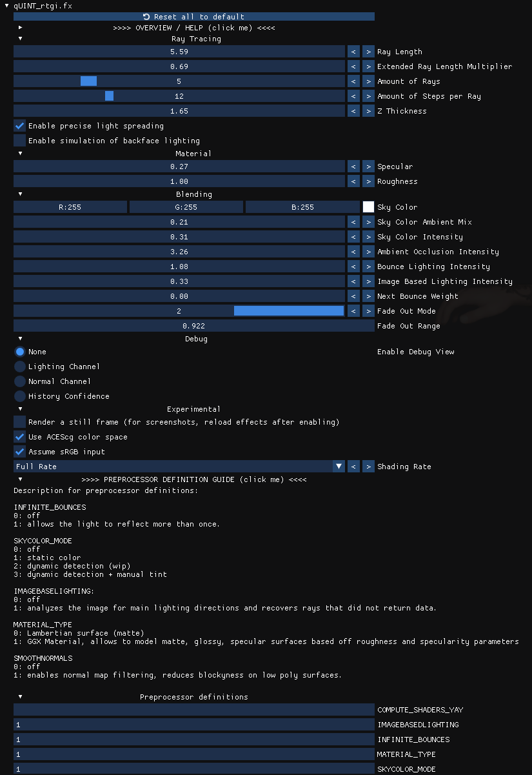Select Lighting Channel debug view

[x=20, y=367]
